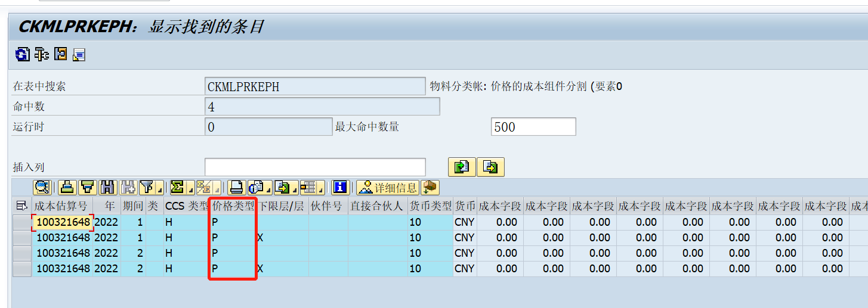
Task: Click the 最大命中数量 label
Action: tap(367, 127)
